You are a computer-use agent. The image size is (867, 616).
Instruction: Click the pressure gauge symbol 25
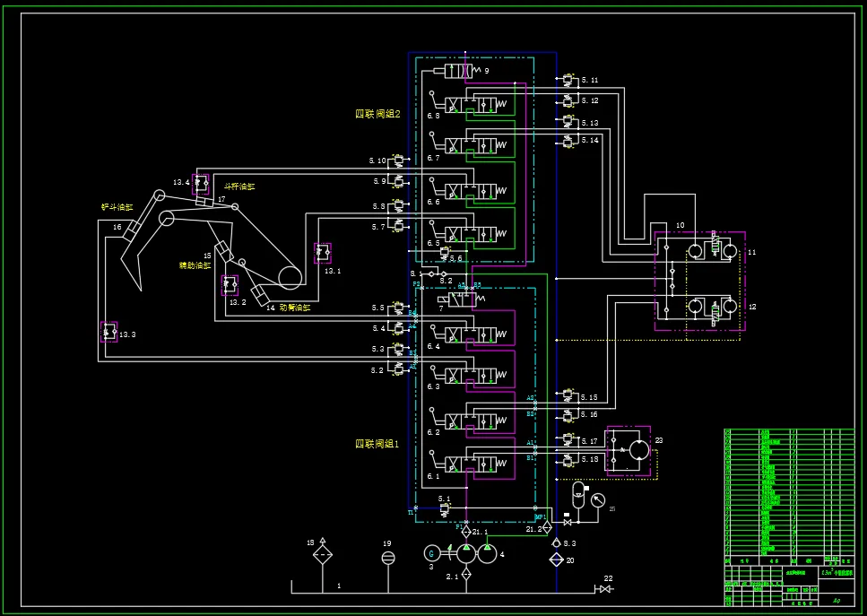pyautogui.click(x=598, y=501)
